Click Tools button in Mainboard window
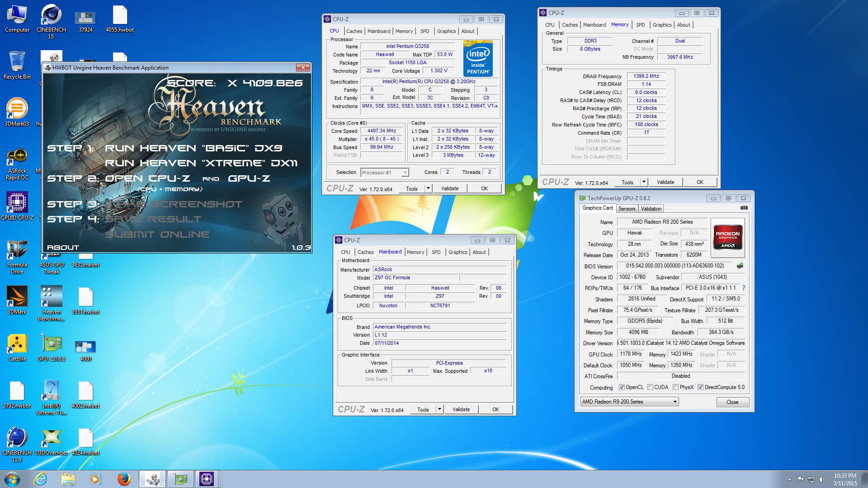 click(x=423, y=409)
